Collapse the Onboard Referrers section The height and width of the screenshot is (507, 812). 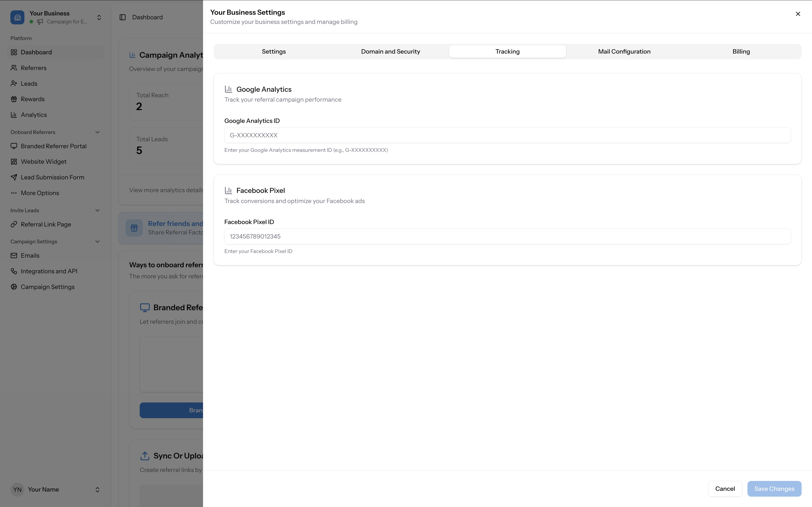point(97,132)
